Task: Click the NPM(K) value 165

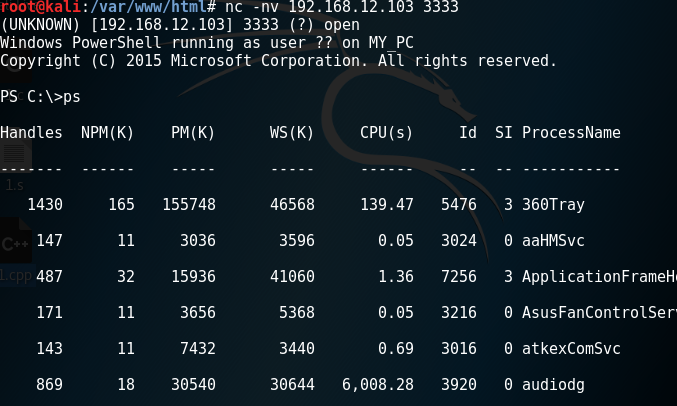Action: point(121,205)
